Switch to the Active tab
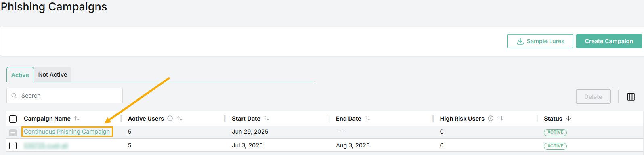This screenshot has width=644, height=155. click(20, 75)
